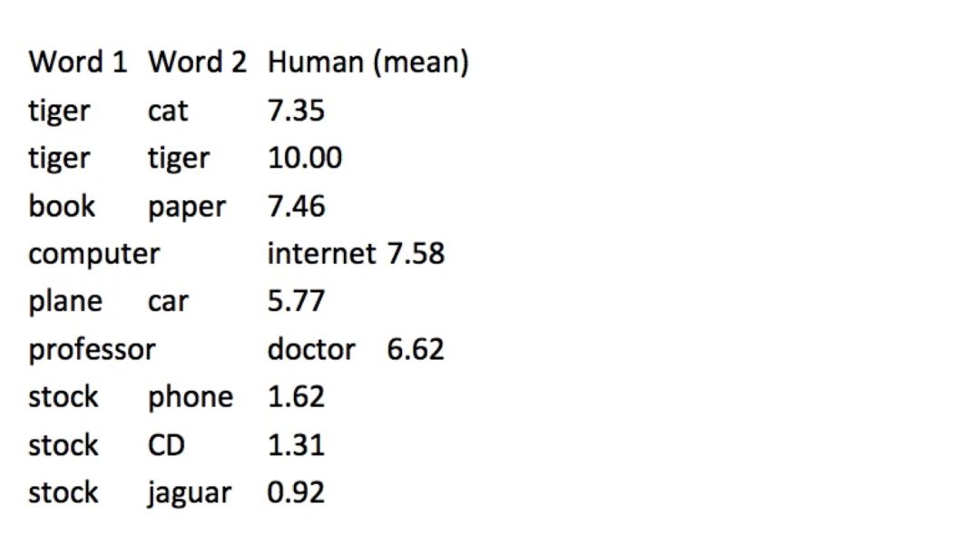This screenshot has width=980, height=535.
Task: Select the score 6.62
Action: pyautogui.click(x=416, y=349)
